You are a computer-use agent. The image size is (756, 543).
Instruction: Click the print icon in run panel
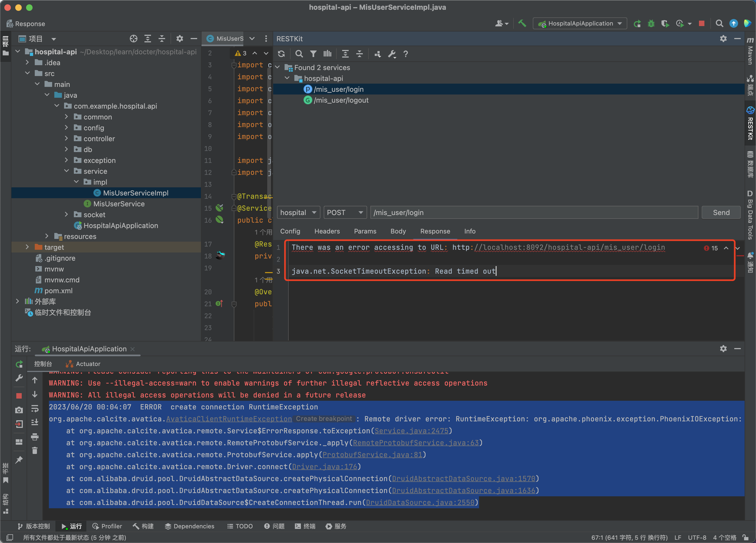click(x=35, y=437)
